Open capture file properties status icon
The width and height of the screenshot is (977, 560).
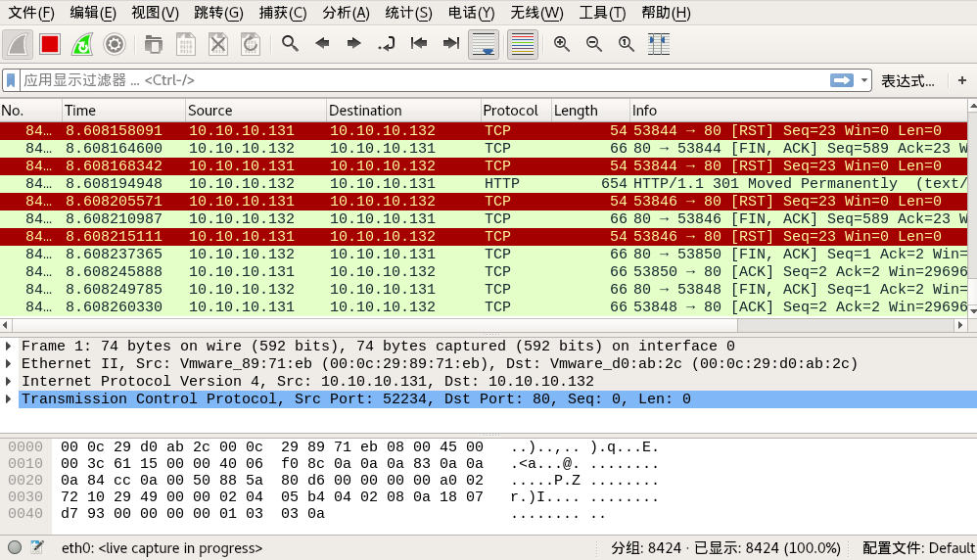pyautogui.click(x=37, y=547)
